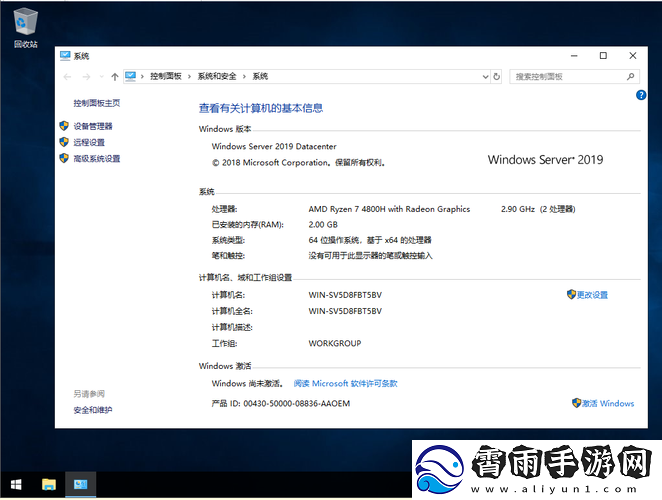662x500 pixels.
Task: Click the search magnifier icon
Action: (630, 76)
